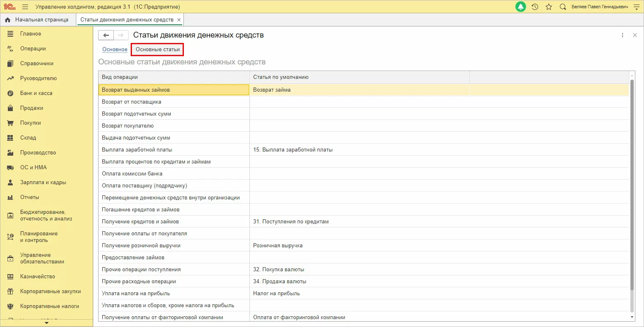
Task: Click the scrollbar down arrow of the table
Action: [x=632, y=317]
